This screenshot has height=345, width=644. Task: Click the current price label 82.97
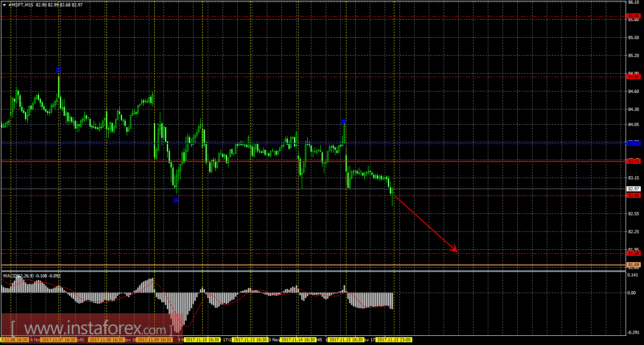click(634, 189)
